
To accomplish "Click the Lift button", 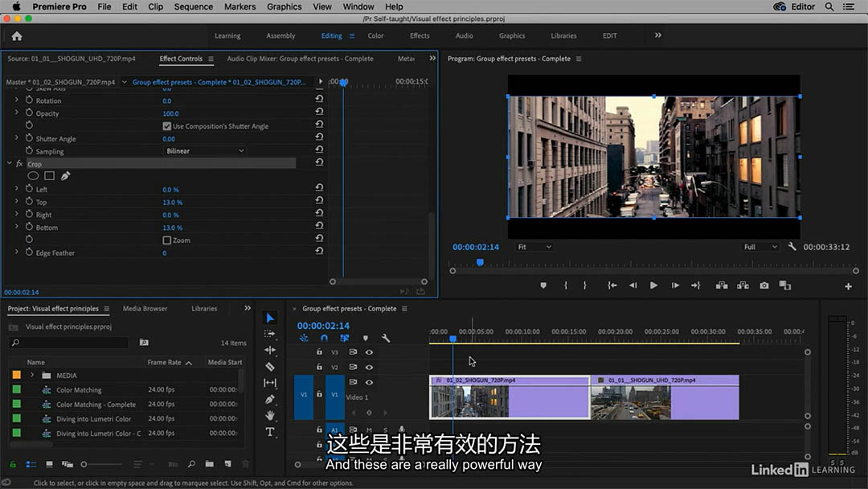I will pyautogui.click(x=722, y=286).
